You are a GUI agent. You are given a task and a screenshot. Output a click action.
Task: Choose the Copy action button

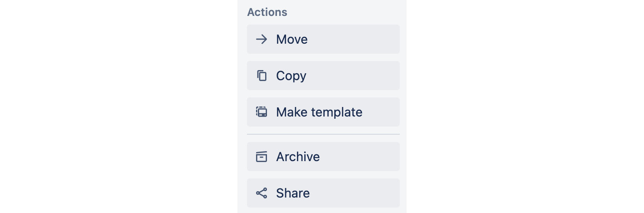(x=323, y=76)
